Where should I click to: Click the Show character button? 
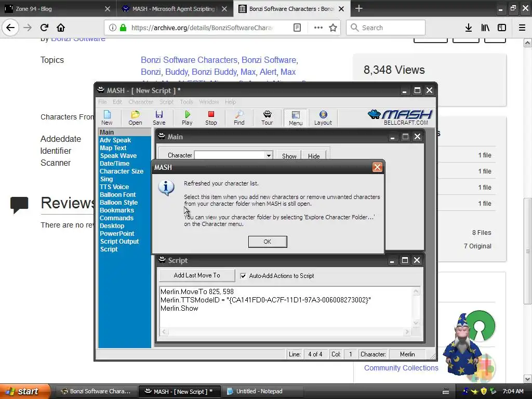(x=289, y=156)
